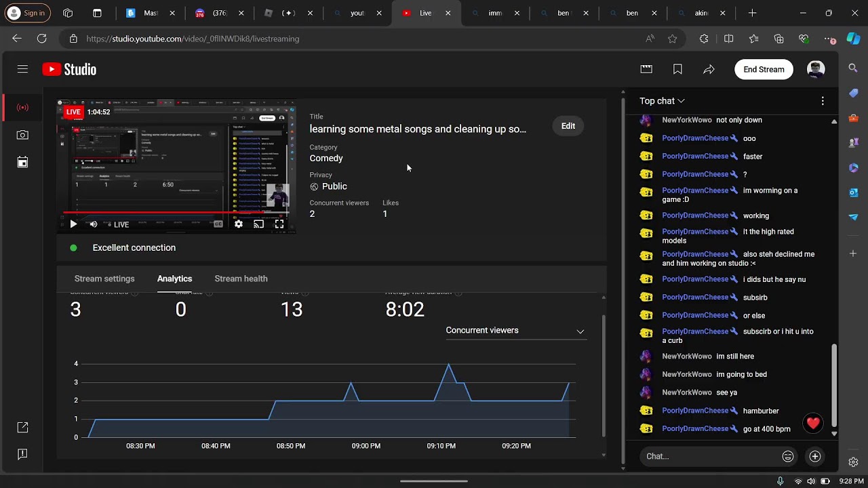This screenshot has height=488, width=868.
Task: Open the chat three-dot options menu
Action: pos(823,101)
